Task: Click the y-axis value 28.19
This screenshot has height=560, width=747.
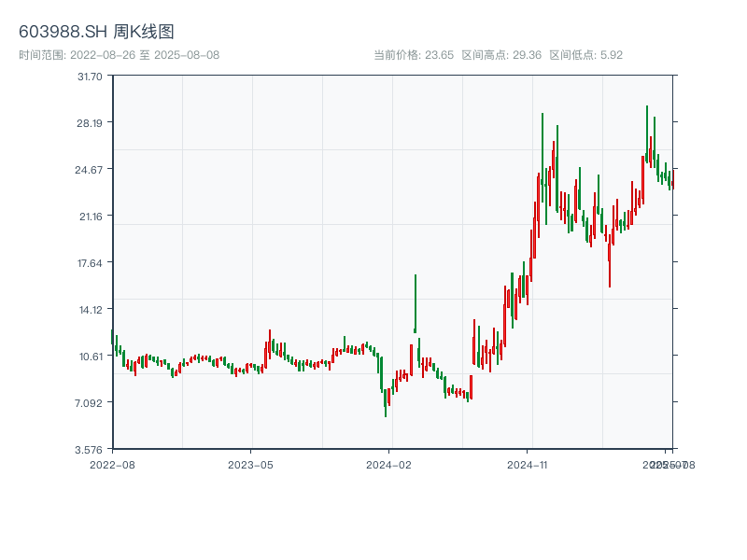Action: point(90,123)
